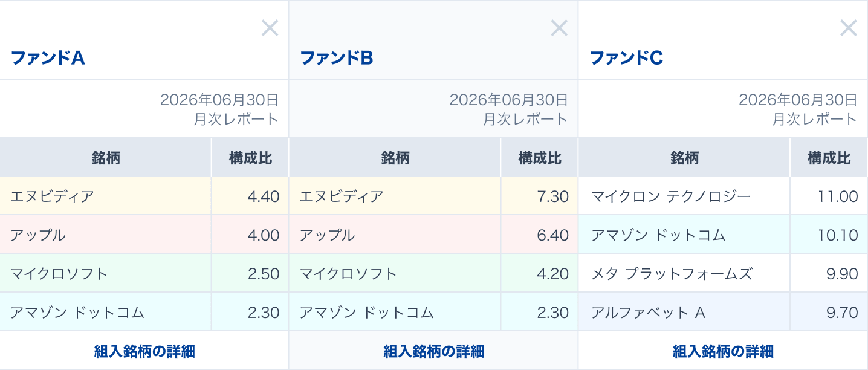Open the ファンドC fund title link

[x=626, y=58]
